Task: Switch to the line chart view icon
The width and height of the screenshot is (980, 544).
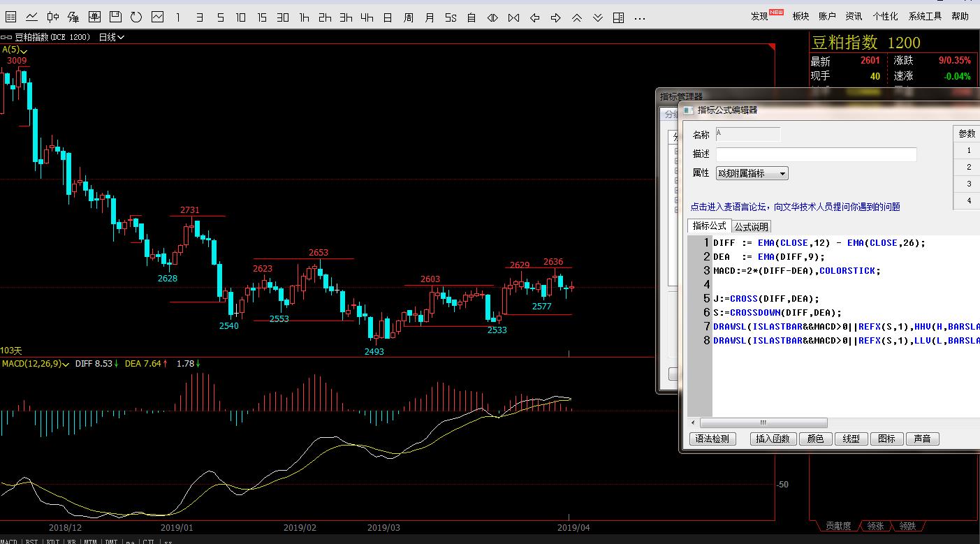Action: coord(31,17)
